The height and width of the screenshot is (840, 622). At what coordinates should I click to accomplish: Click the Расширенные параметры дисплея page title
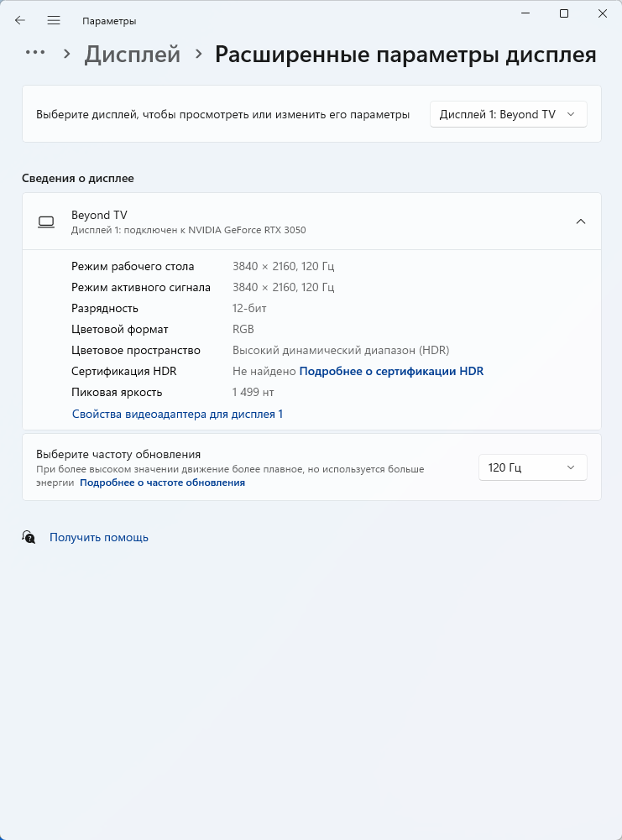405,55
